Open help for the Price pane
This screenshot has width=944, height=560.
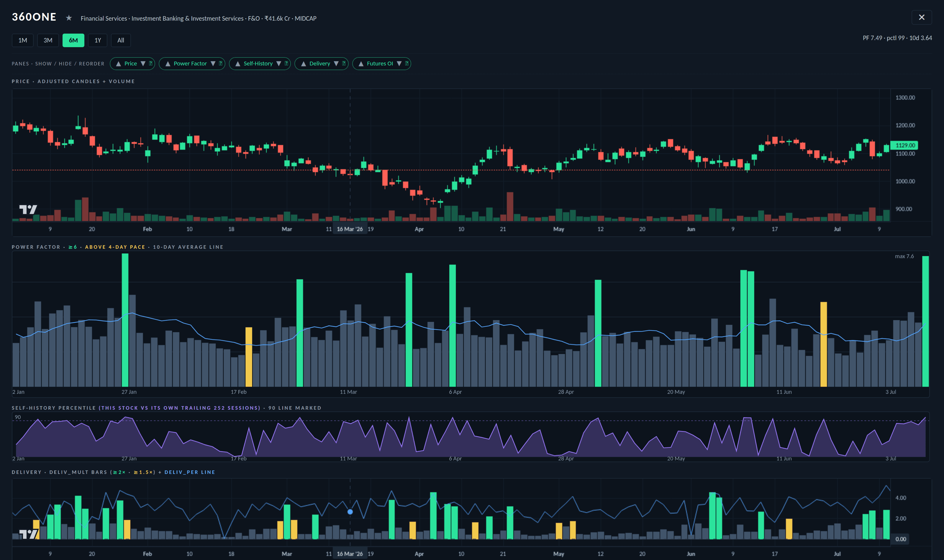click(151, 63)
